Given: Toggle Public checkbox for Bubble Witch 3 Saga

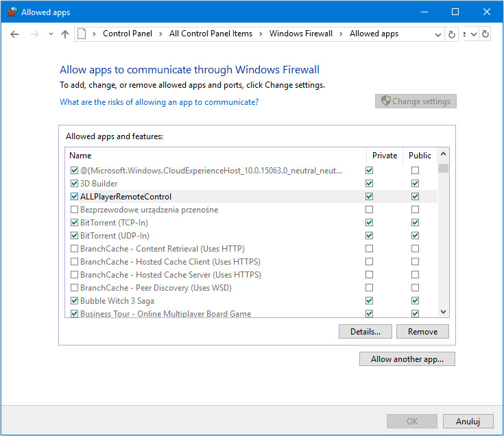Looking at the screenshot, I should (415, 301).
